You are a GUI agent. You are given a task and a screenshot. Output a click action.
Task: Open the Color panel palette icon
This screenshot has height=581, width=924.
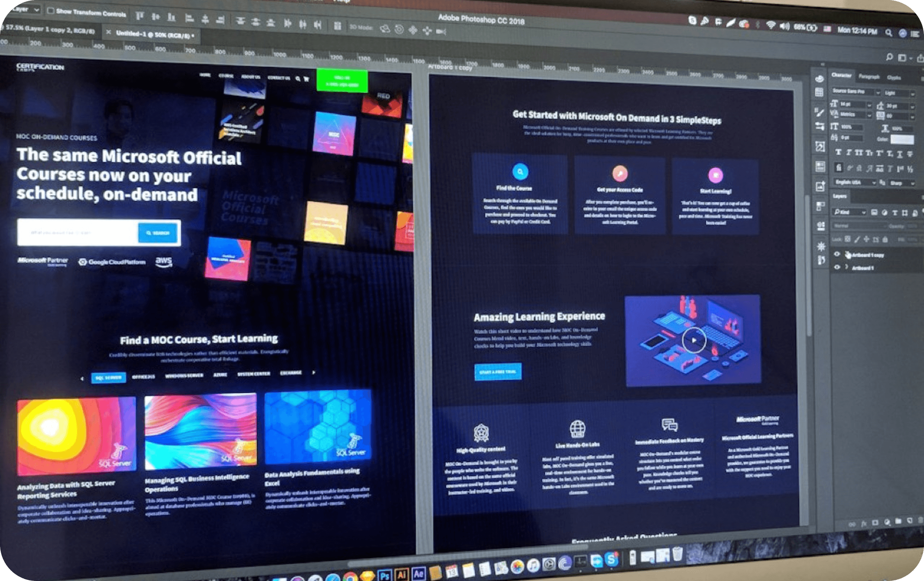tap(819, 79)
